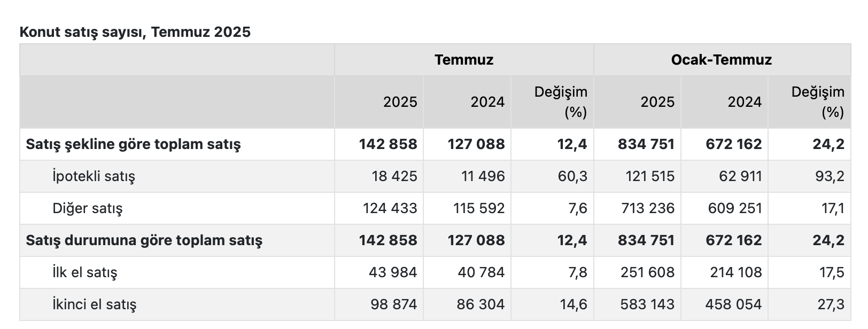The height and width of the screenshot is (329, 868).
Task: Select the 'Temmuz' column group header
Action: (x=463, y=59)
